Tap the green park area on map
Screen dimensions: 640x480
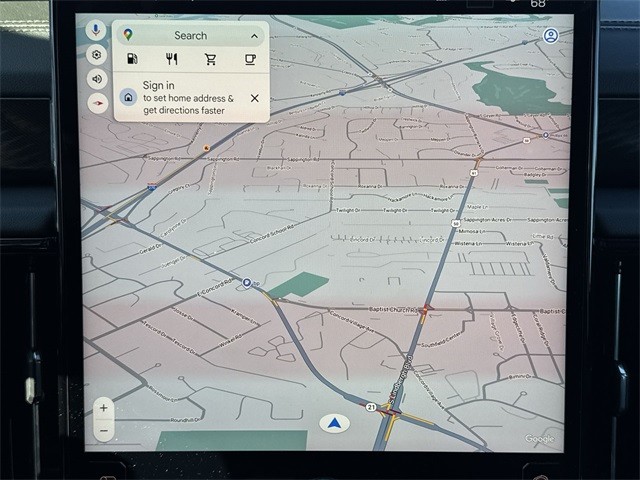pyautogui.click(x=297, y=285)
